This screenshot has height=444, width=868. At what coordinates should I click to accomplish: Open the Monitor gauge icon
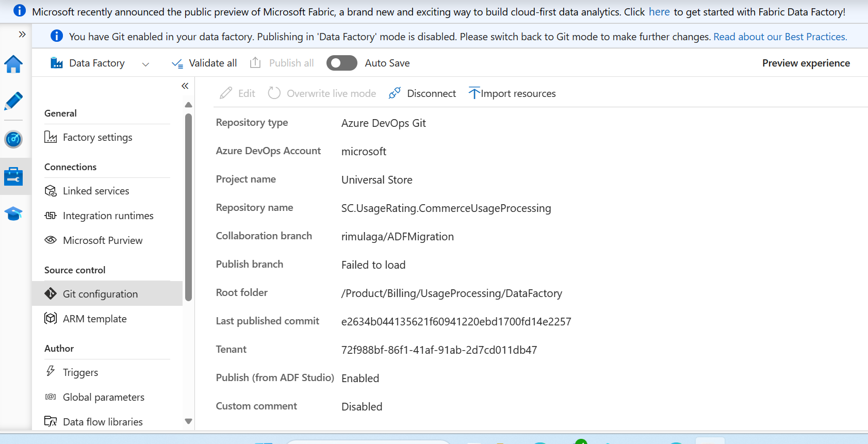13,139
